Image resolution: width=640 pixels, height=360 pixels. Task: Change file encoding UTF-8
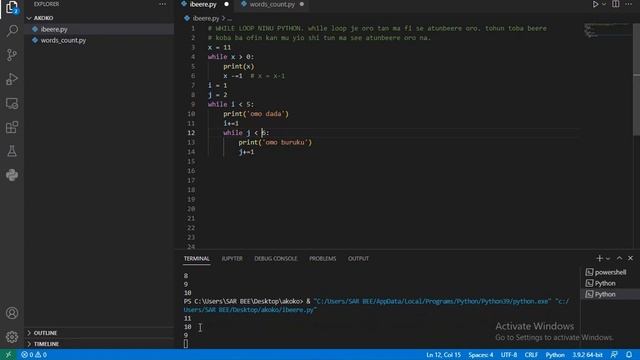click(x=509, y=355)
